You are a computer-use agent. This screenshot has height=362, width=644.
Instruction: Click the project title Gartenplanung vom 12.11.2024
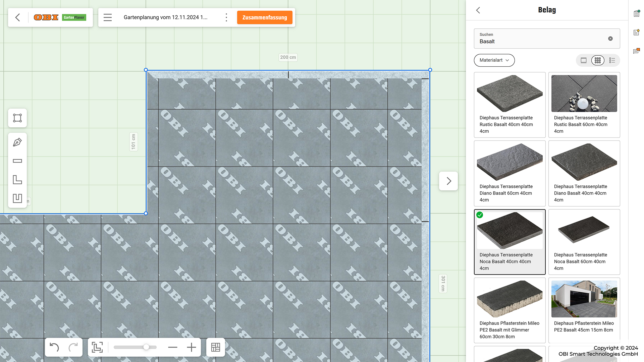[165, 17]
